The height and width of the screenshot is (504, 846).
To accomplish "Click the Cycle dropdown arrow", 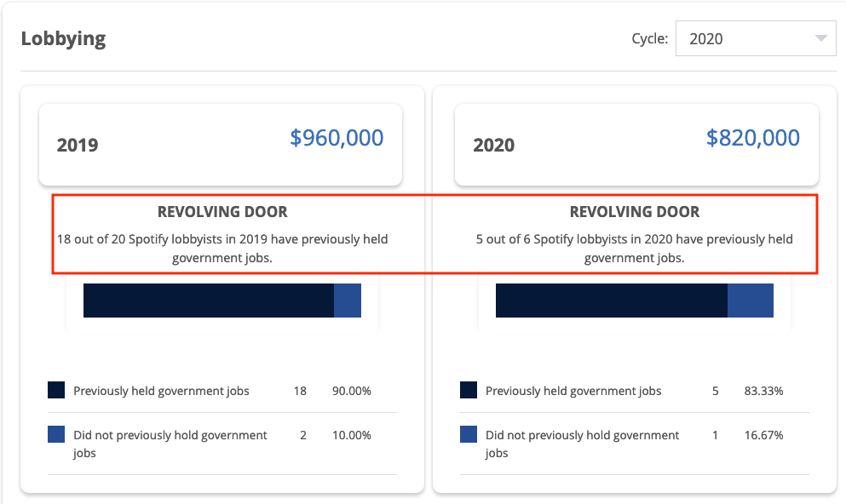I will pyautogui.click(x=820, y=38).
